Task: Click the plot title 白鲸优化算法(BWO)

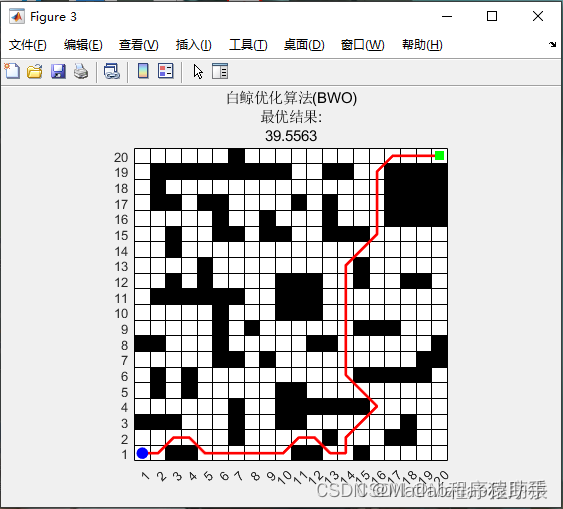Action: [291, 98]
